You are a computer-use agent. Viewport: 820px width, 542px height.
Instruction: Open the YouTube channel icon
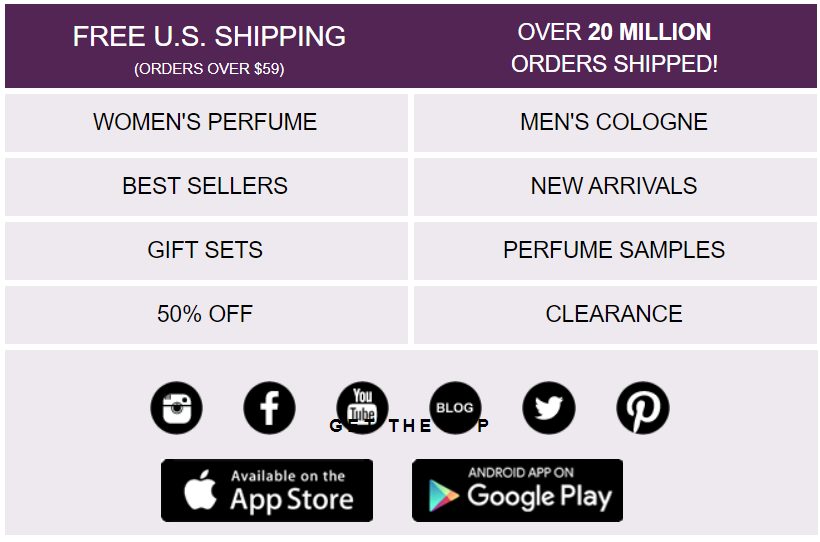point(362,408)
